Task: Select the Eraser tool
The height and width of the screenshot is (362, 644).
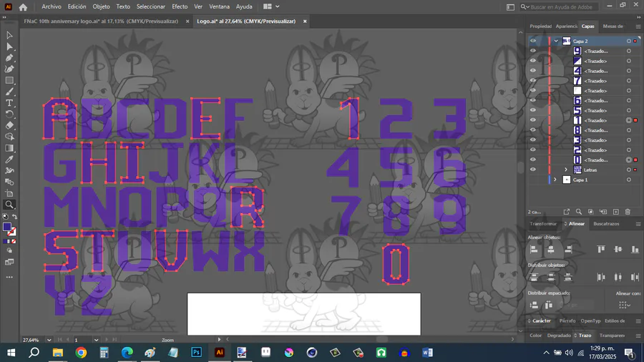Action: (9, 126)
